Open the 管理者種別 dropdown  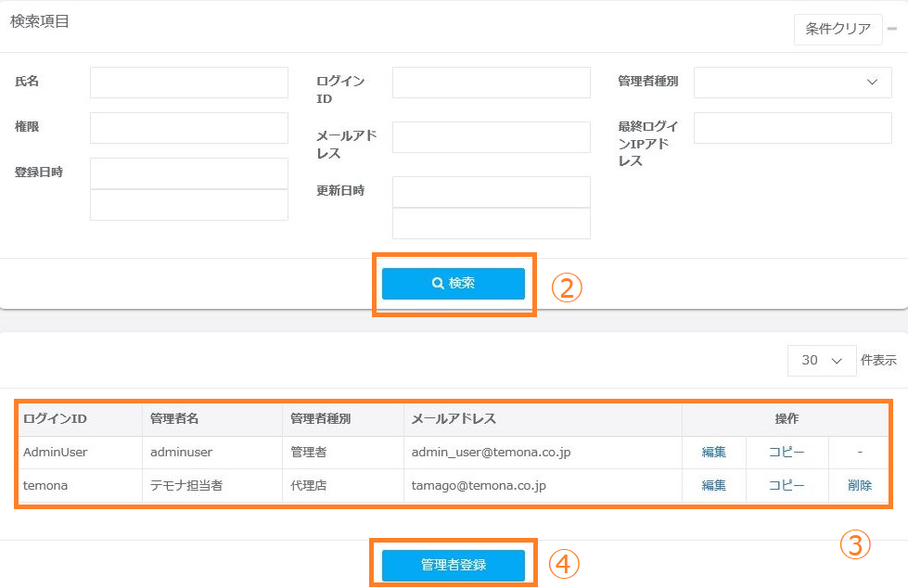pyautogui.click(x=792, y=82)
